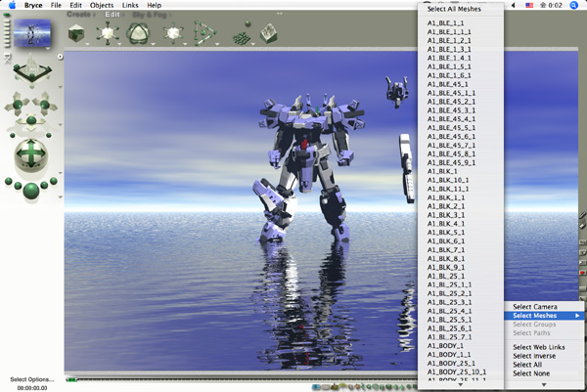Open the Bryce application menu
Viewport: 587px width, 392px height.
click(x=33, y=5)
